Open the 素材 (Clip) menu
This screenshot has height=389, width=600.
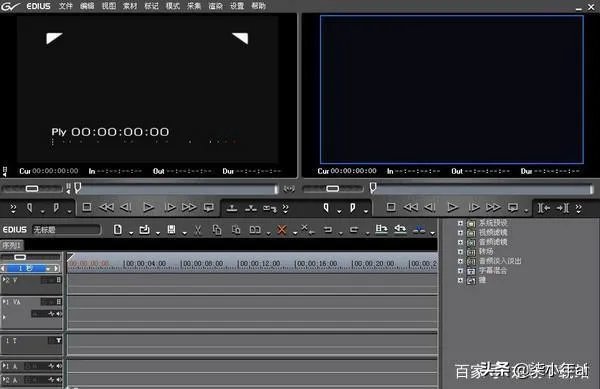(130, 6)
